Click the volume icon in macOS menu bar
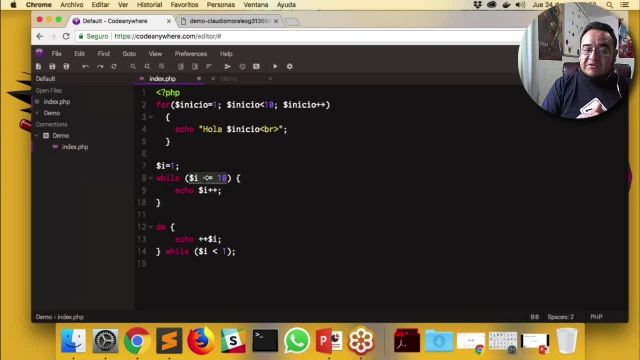Image resolution: width=640 pixels, height=360 pixels. click(520, 5)
